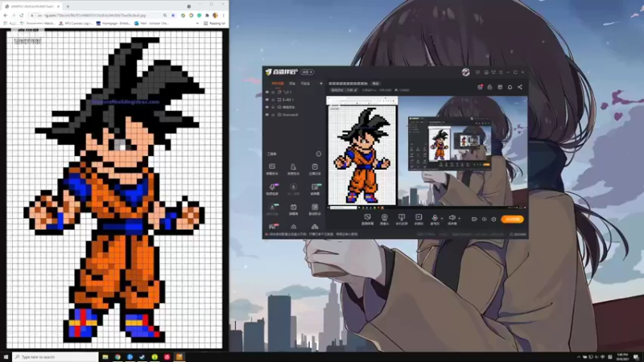
Task: Click the notification bell icon in streaming app
Action: point(510,87)
